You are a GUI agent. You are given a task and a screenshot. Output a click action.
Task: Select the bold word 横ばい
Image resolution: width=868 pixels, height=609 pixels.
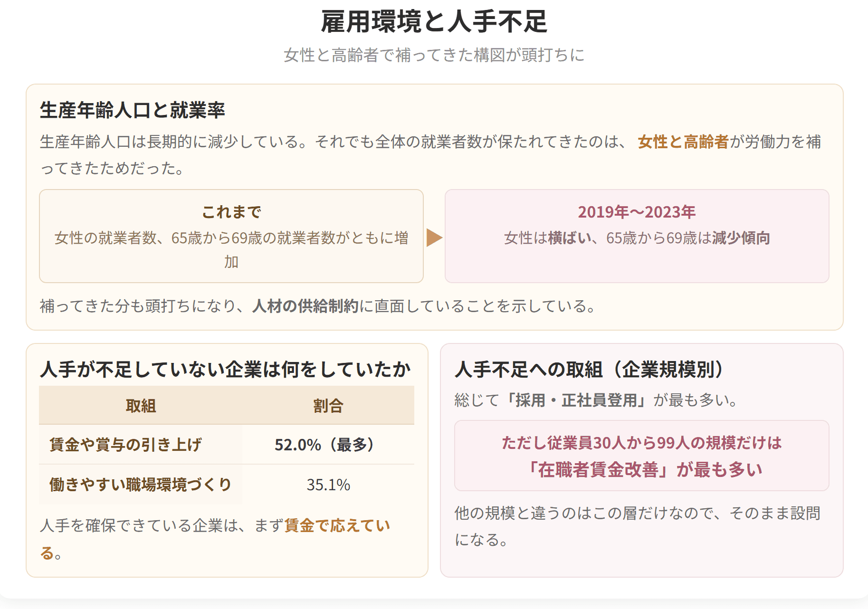point(570,238)
